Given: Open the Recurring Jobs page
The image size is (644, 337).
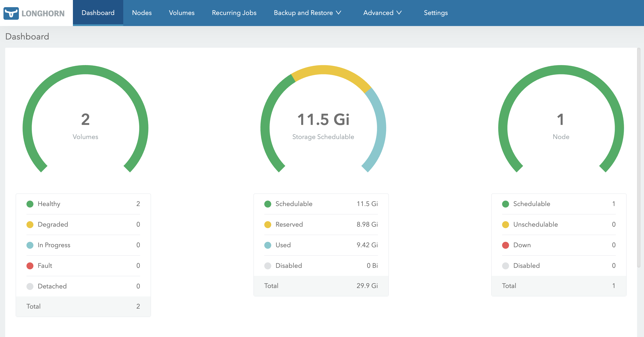Looking at the screenshot, I should tap(234, 13).
